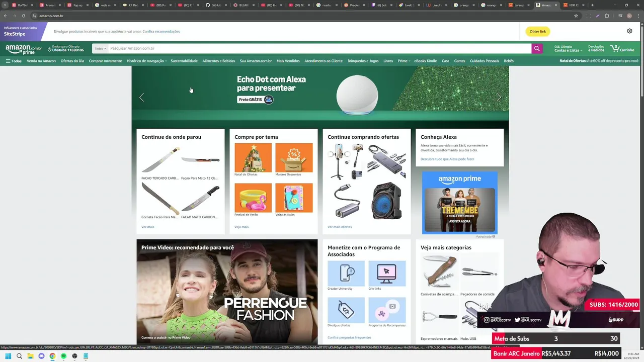Viewport: 644px width, 362px height.
Task: Open the FACAO TERCADO CARB... product thumbnail
Action: pos(160,160)
